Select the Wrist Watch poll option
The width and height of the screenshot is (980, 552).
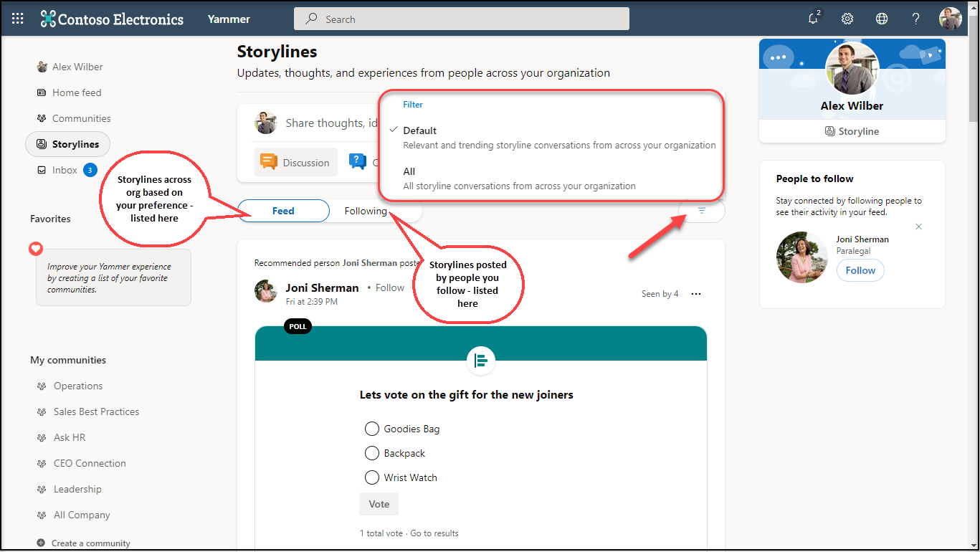point(371,477)
